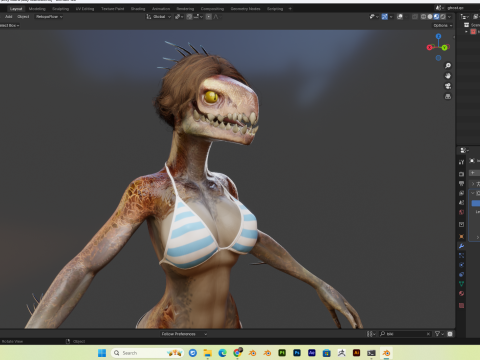The width and height of the screenshot is (480, 360).
Task: Open the properties editor type dropdown
Action: coord(464,150)
